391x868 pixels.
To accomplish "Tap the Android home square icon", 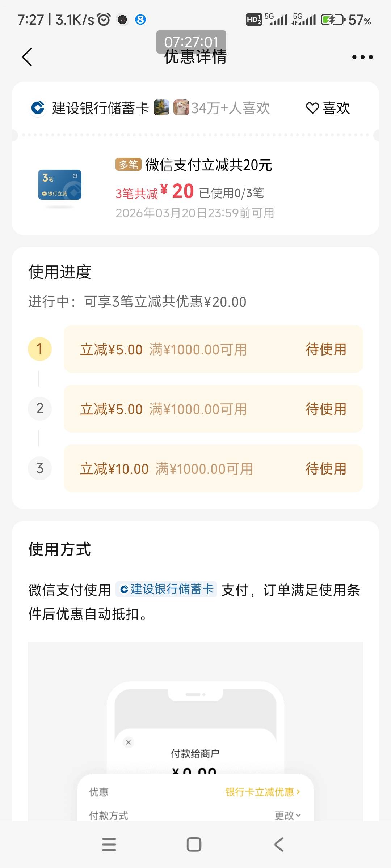I will click(x=194, y=844).
